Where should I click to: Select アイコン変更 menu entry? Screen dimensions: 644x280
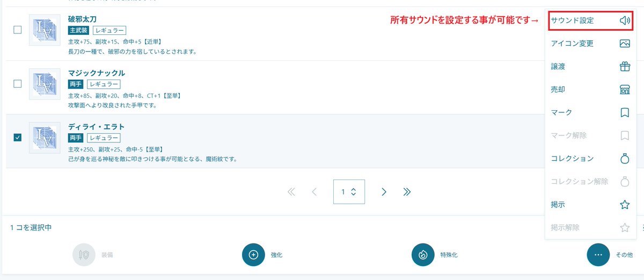[590, 44]
